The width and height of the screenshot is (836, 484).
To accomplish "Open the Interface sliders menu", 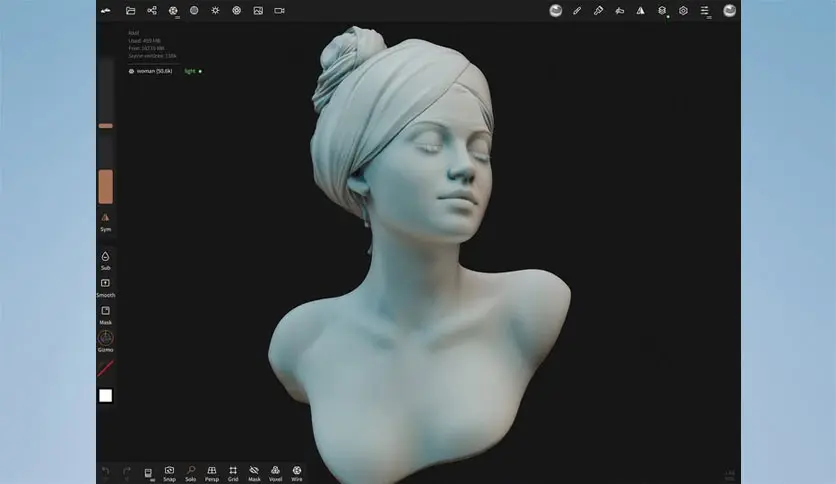I will pos(705,11).
